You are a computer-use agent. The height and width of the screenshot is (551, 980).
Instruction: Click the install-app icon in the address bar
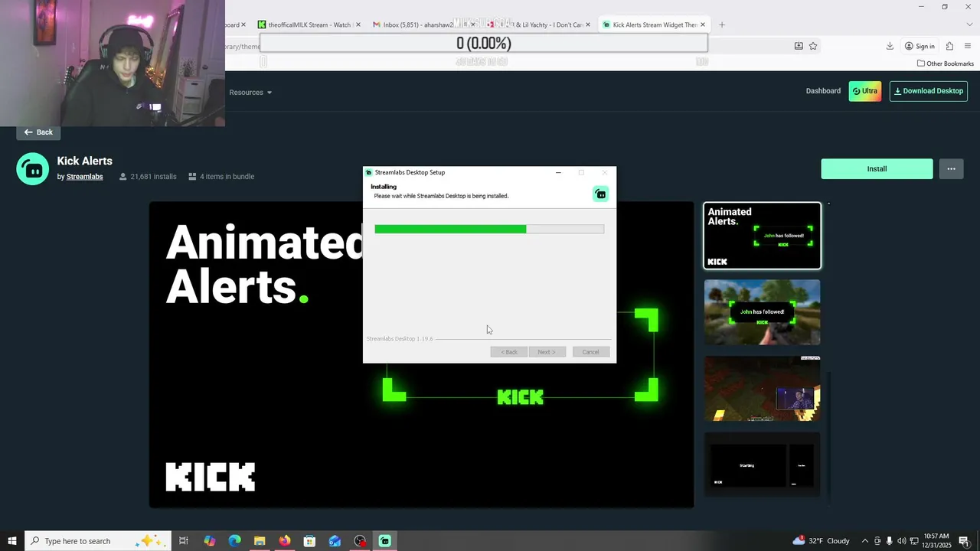(x=799, y=46)
